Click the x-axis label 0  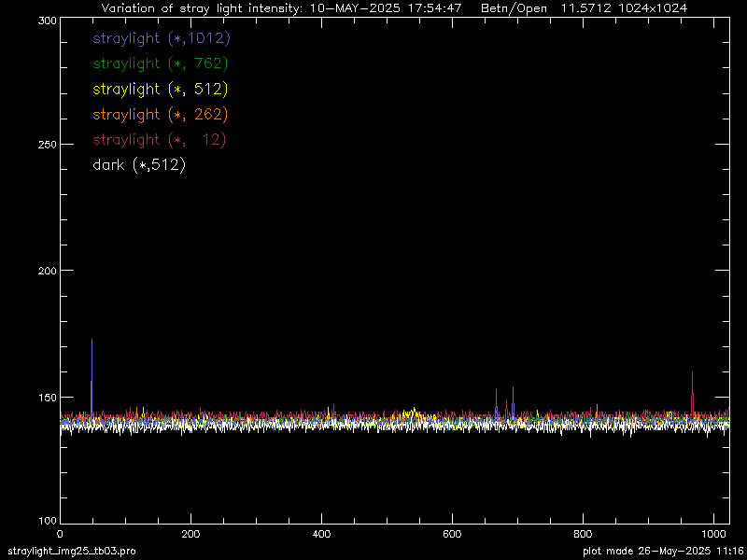[60, 534]
